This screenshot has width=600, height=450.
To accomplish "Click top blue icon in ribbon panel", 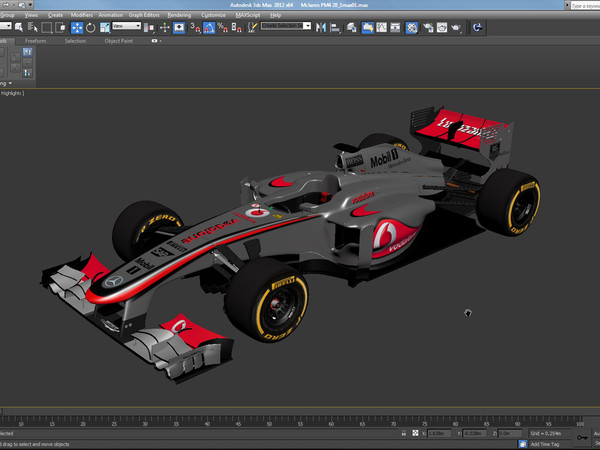I will pos(27,52).
